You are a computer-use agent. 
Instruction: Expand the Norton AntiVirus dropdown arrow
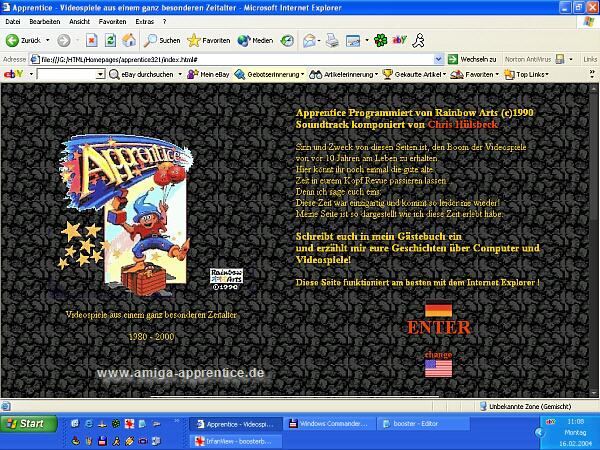tap(571, 59)
